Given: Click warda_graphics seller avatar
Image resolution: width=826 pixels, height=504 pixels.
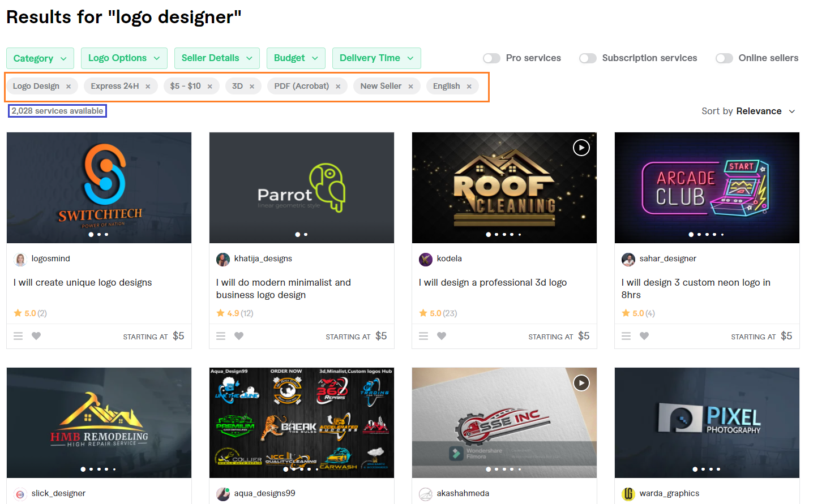Looking at the screenshot, I should (628, 494).
